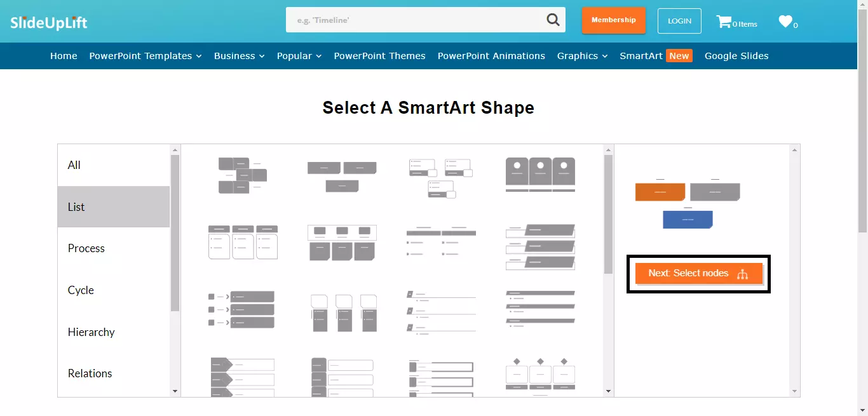
Task: Click the SlideUpLift logo
Action: (x=49, y=23)
